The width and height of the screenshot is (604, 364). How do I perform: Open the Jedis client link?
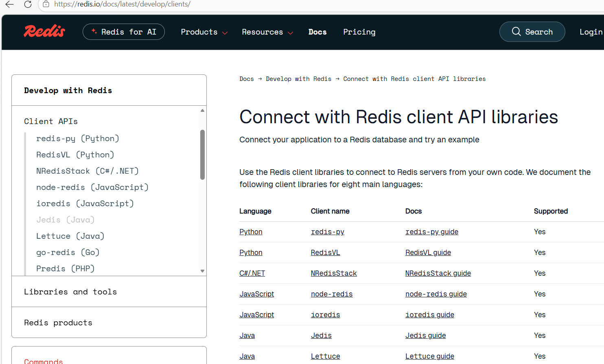321,336
